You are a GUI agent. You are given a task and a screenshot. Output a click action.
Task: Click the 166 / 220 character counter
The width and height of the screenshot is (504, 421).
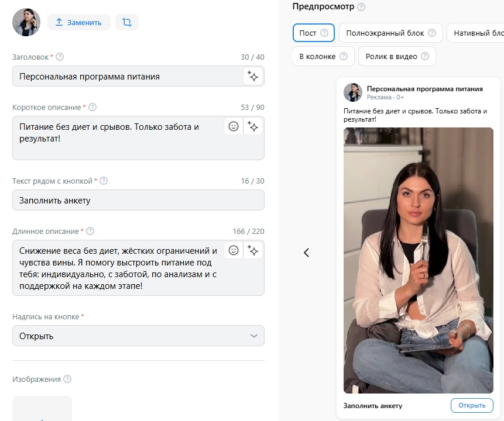[248, 231]
